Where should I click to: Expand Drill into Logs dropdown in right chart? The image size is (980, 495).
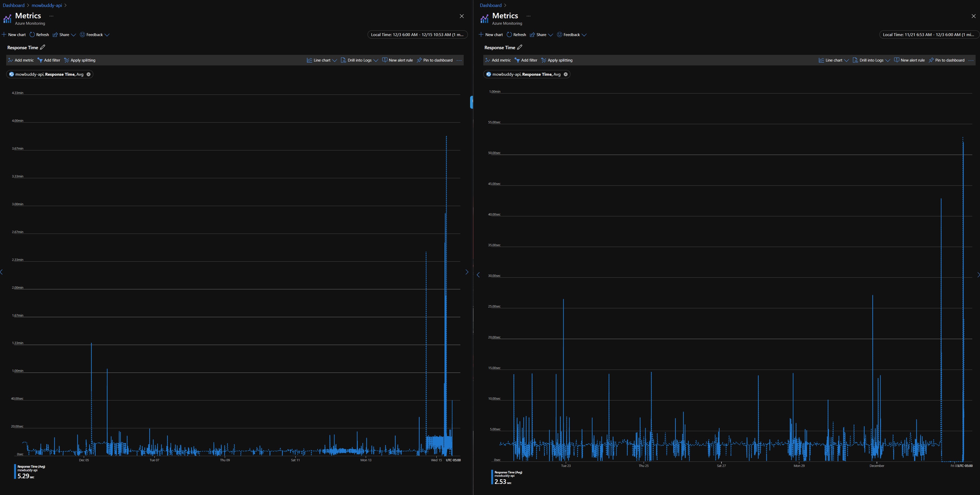tap(871, 60)
